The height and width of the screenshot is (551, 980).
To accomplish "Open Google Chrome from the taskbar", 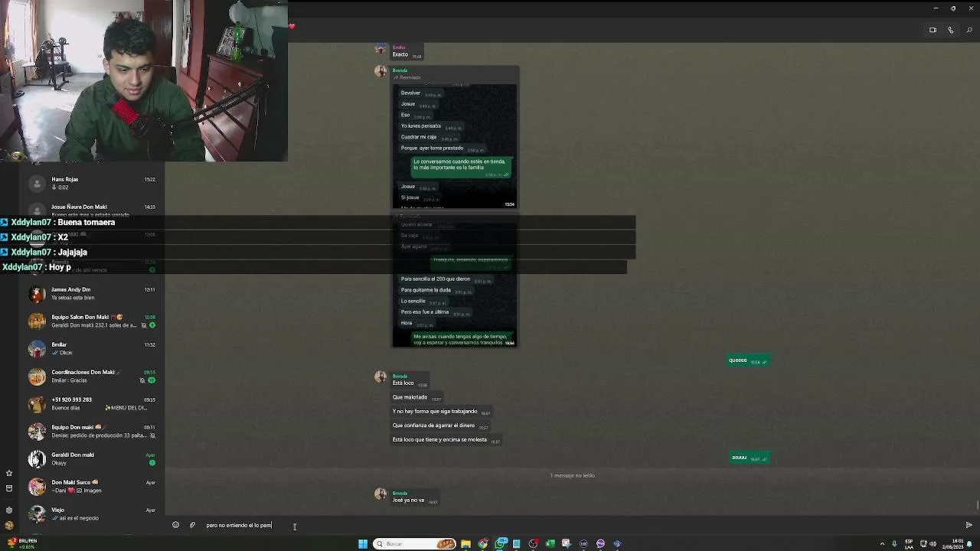I will (482, 544).
